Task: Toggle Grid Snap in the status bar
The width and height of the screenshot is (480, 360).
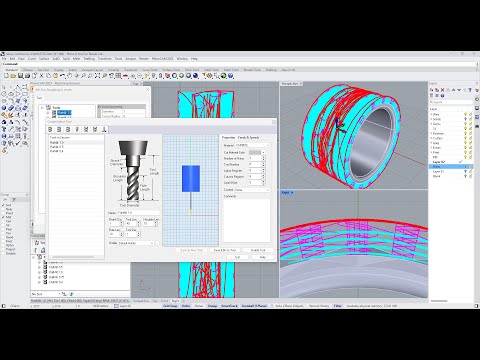Action: (170, 306)
